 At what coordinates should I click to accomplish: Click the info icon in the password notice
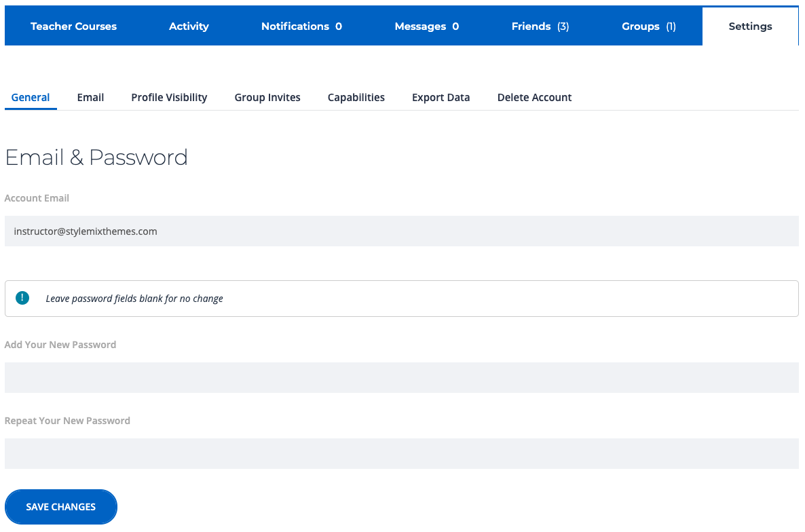pos(22,298)
